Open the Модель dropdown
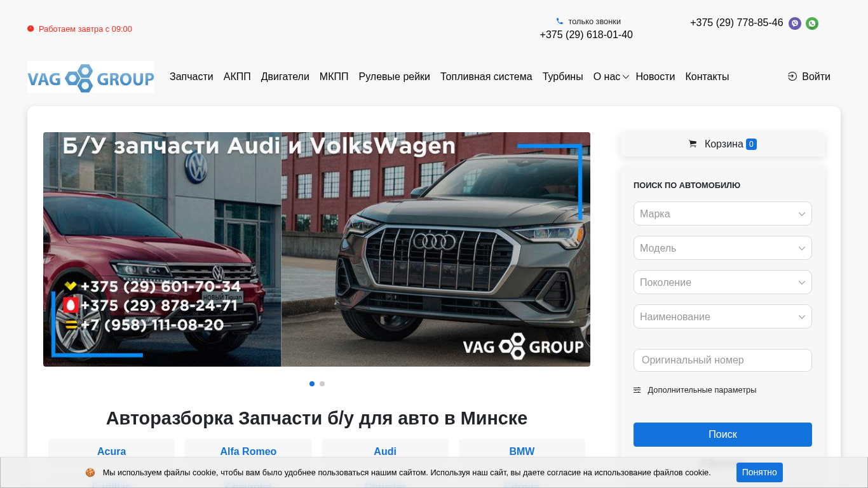This screenshot has height=488, width=868. point(722,248)
